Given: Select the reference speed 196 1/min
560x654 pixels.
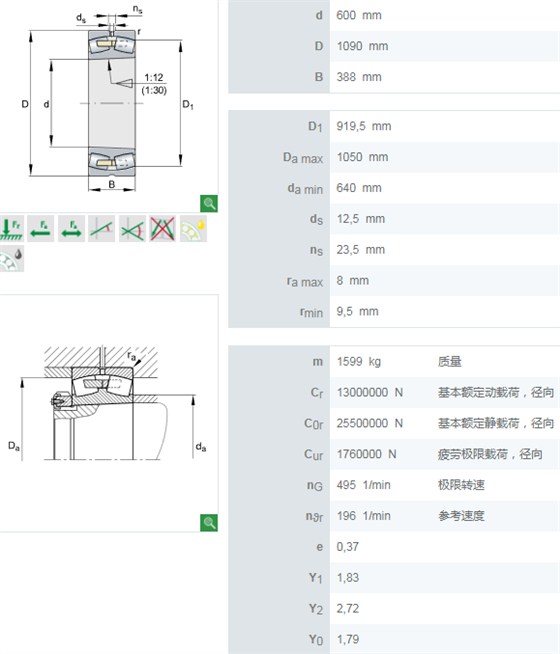Looking at the screenshot, I should pyautogui.click(x=364, y=516).
